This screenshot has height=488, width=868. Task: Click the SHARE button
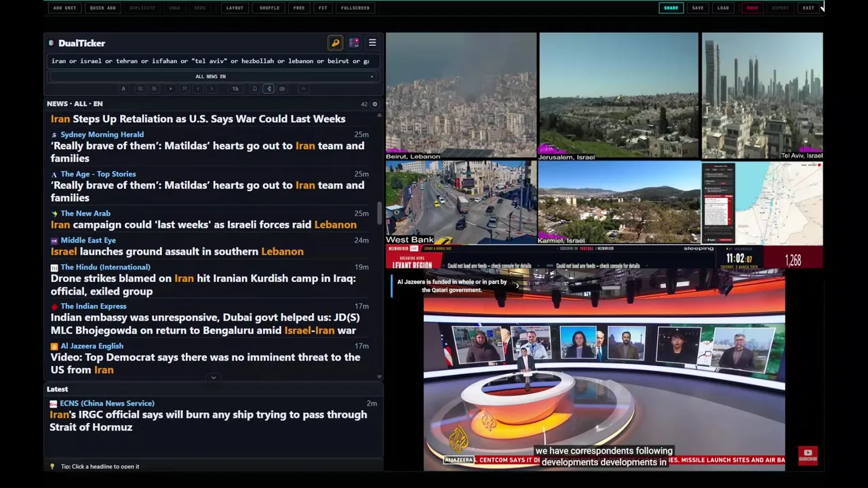(x=671, y=8)
